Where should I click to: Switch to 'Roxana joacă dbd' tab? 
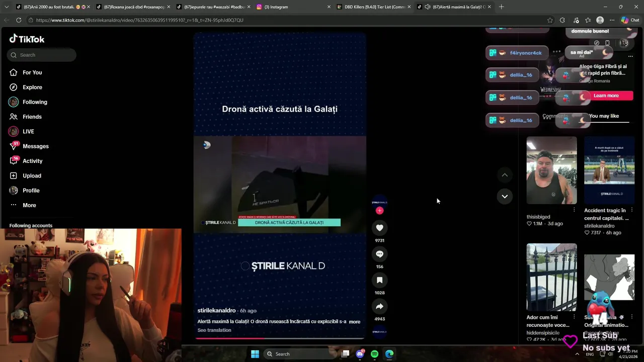point(133,7)
